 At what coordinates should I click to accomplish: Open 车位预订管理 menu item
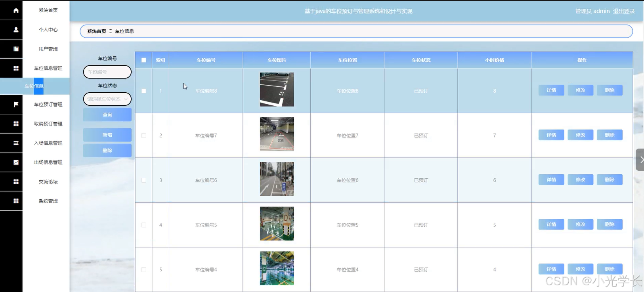[x=48, y=104]
